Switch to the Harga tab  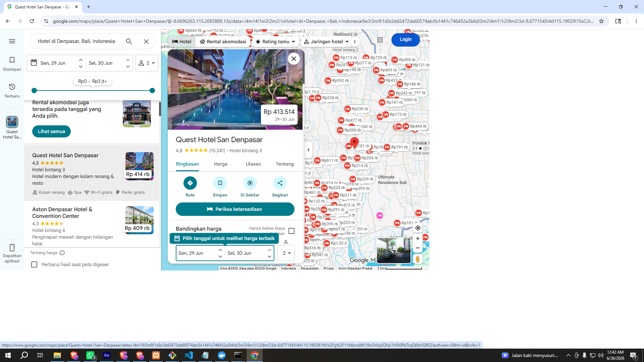[x=221, y=164]
